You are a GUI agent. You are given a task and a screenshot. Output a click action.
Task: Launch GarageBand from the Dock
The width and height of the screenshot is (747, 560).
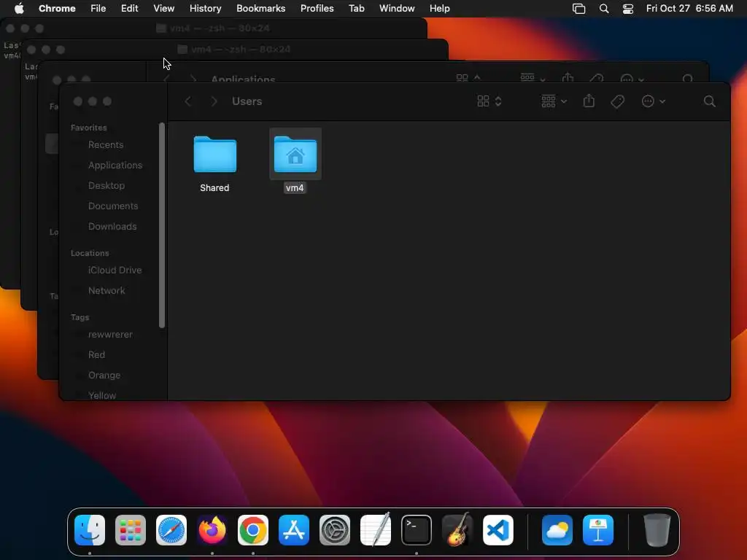(457, 530)
